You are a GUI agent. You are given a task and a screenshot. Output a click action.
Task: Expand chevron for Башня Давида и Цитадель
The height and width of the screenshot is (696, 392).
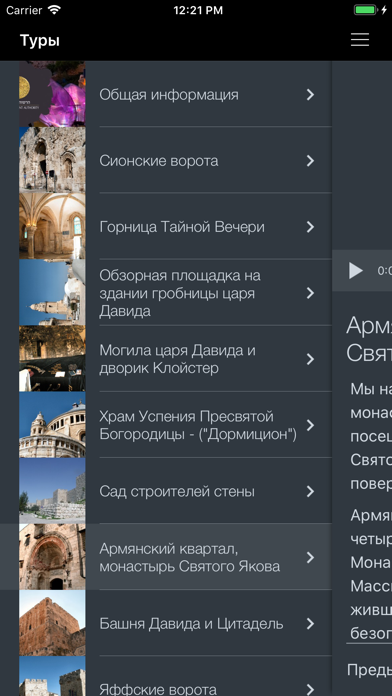click(x=310, y=623)
